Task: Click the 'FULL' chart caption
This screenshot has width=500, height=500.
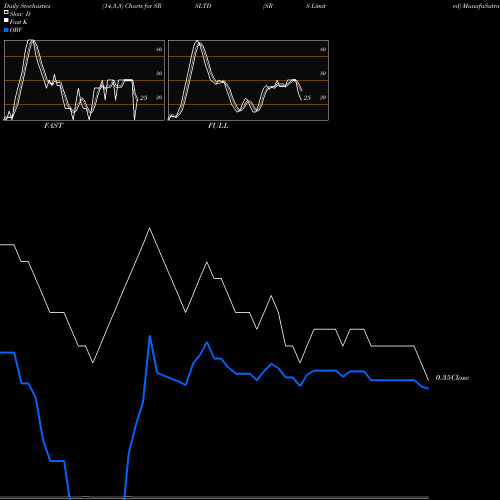Action: pyautogui.click(x=218, y=126)
